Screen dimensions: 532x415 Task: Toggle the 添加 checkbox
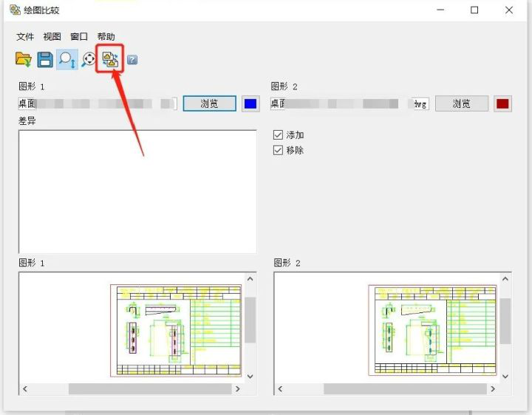pos(279,135)
